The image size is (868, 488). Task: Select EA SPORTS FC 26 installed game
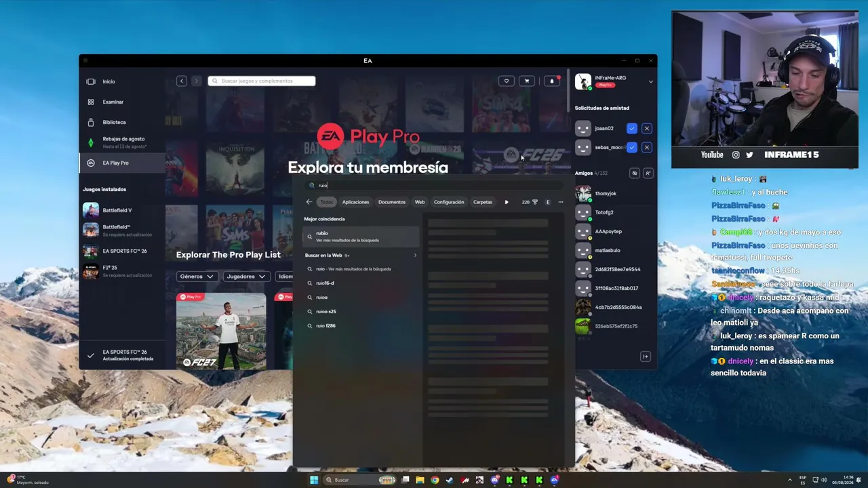(122, 251)
